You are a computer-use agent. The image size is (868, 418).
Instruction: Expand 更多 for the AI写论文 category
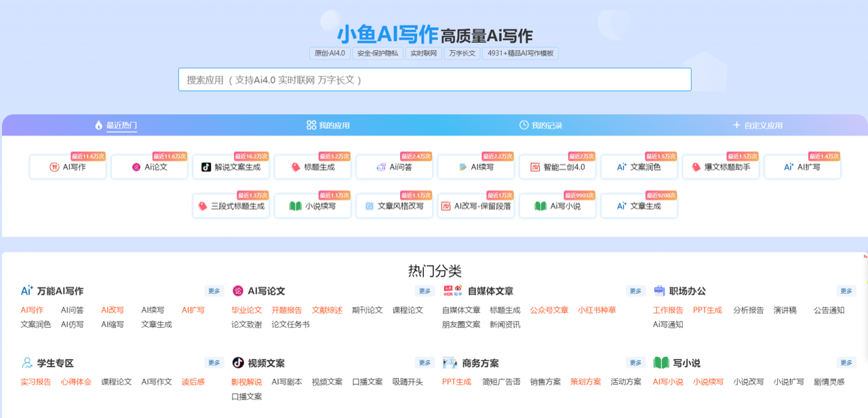click(425, 291)
